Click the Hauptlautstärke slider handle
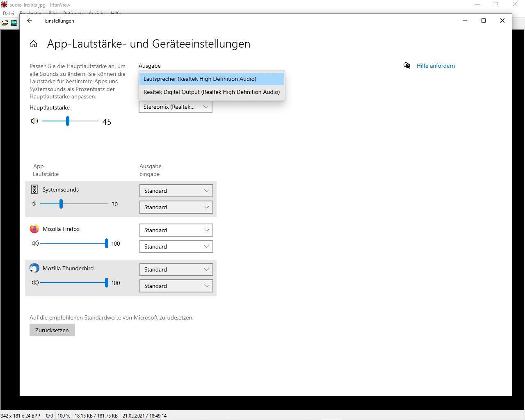525x420 pixels. 68,121
